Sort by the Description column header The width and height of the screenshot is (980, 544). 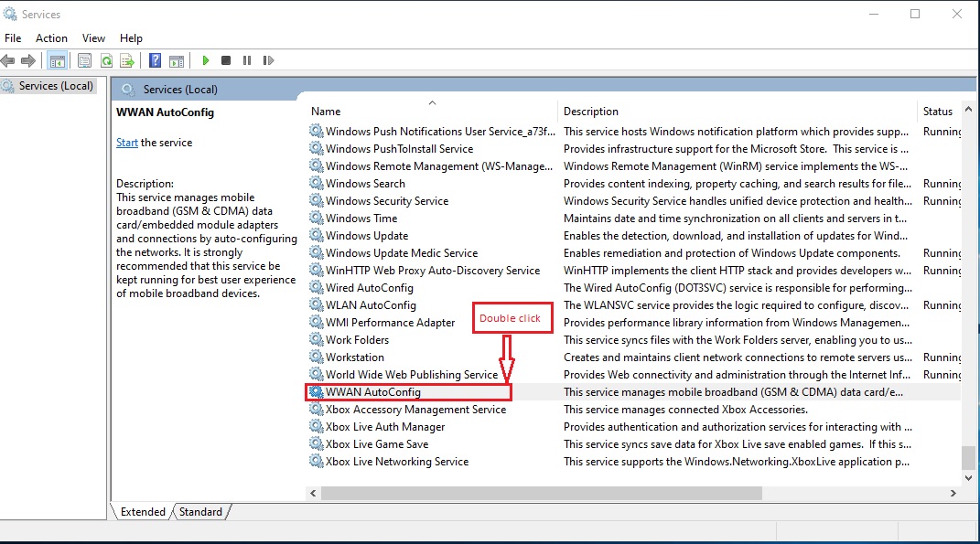(591, 112)
